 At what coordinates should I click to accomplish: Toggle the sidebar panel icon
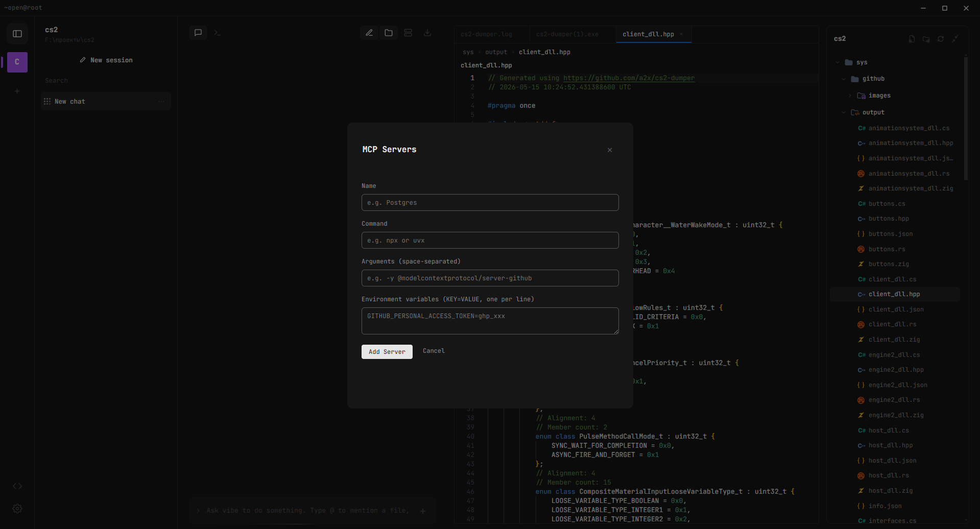pyautogui.click(x=17, y=34)
